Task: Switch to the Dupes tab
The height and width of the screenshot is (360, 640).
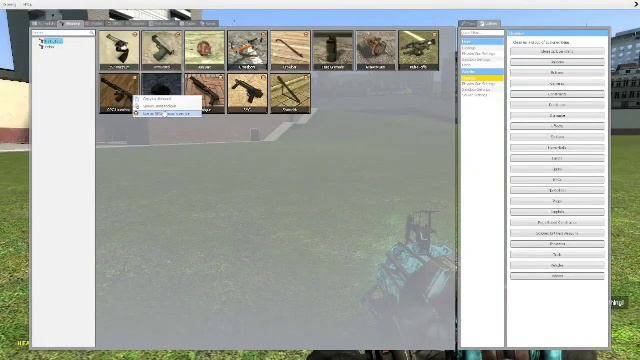Action: click(188, 24)
